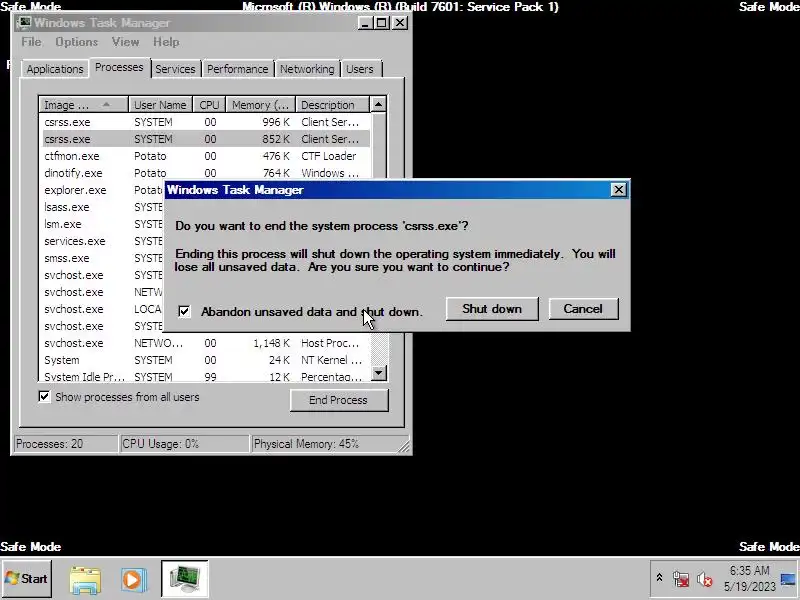Sort by Description column header
This screenshot has height=600, width=800.
[x=332, y=105]
